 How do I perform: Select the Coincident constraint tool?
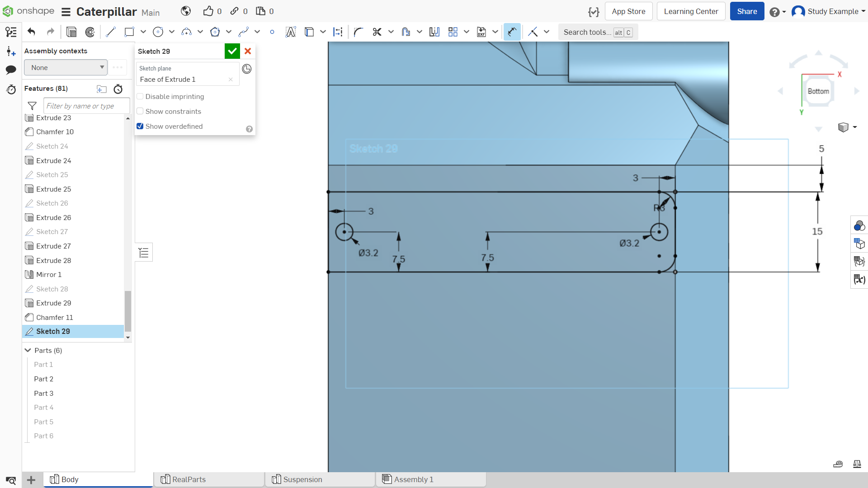click(533, 32)
